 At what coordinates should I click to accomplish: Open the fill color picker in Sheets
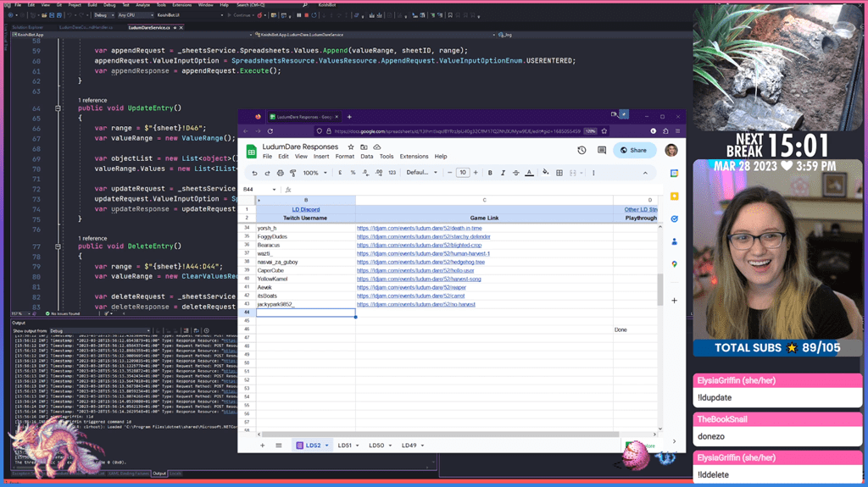point(546,173)
